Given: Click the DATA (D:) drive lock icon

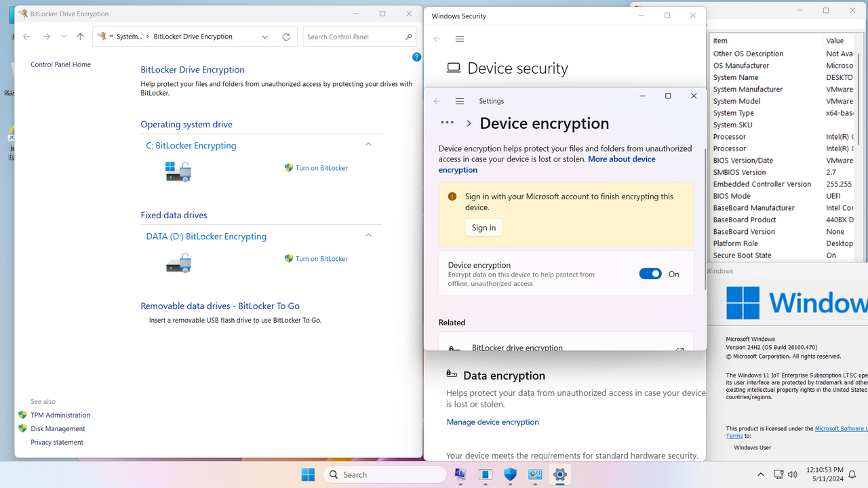Looking at the screenshot, I should click(178, 262).
